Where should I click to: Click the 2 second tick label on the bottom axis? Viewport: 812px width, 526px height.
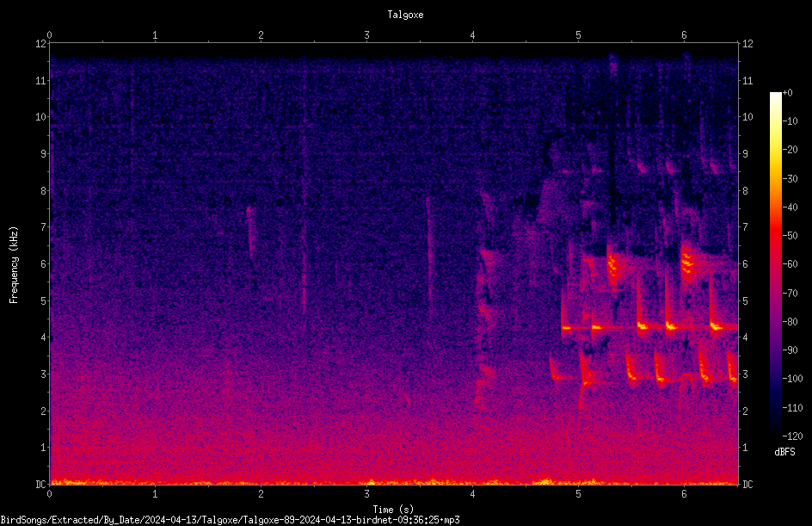coord(261,494)
